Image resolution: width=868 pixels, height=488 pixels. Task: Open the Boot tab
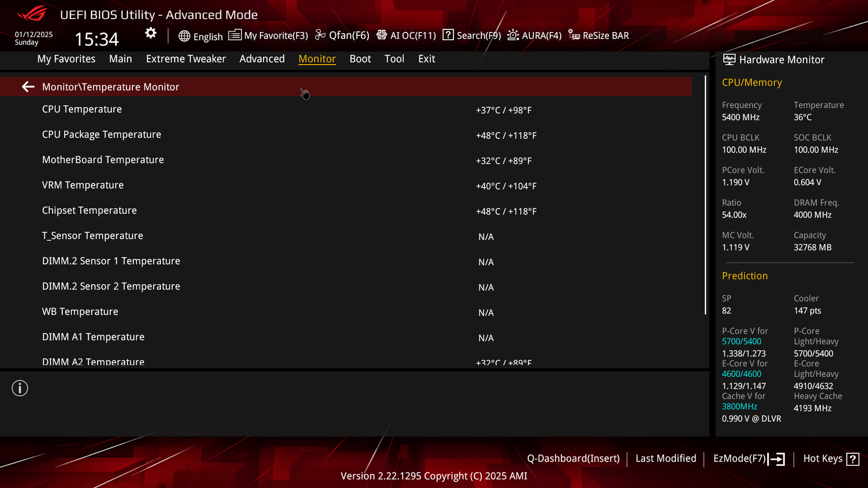360,59
